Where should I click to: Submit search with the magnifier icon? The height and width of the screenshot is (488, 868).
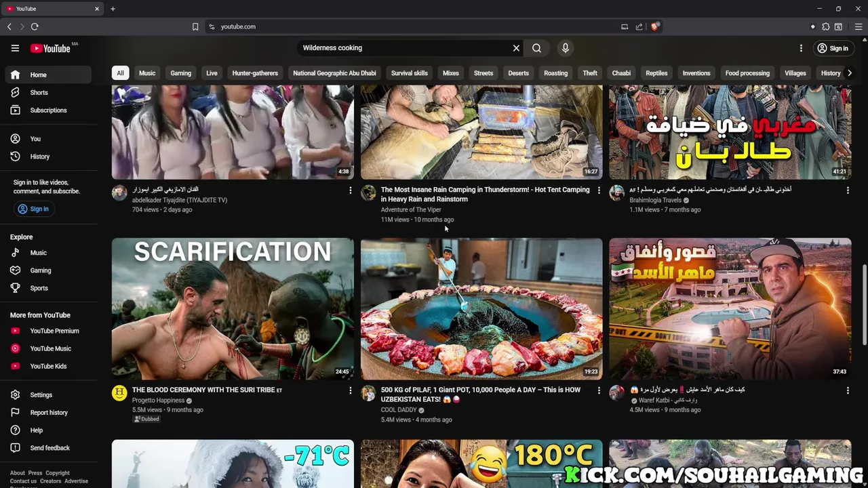click(536, 48)
